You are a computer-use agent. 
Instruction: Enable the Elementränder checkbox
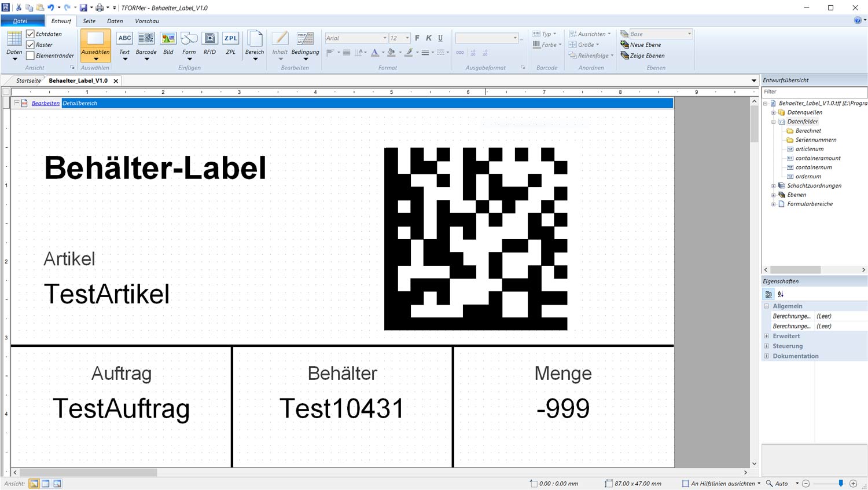point(31,56)
